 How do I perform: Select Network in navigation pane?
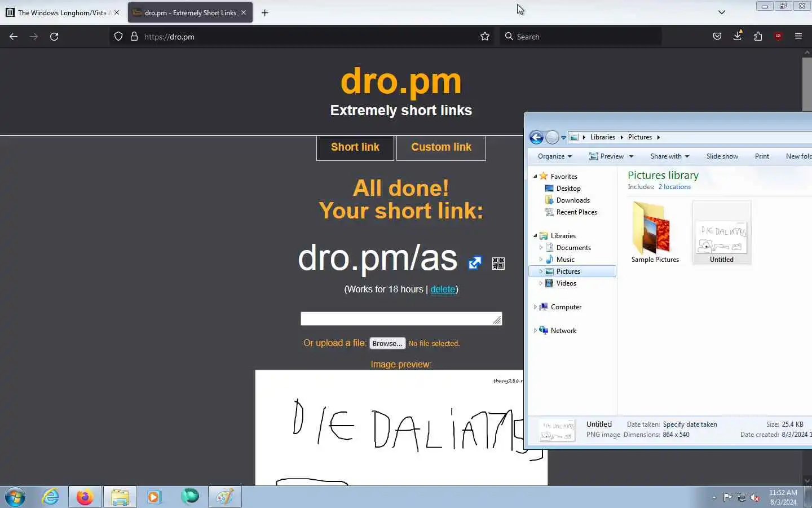(x=563, y=331)
